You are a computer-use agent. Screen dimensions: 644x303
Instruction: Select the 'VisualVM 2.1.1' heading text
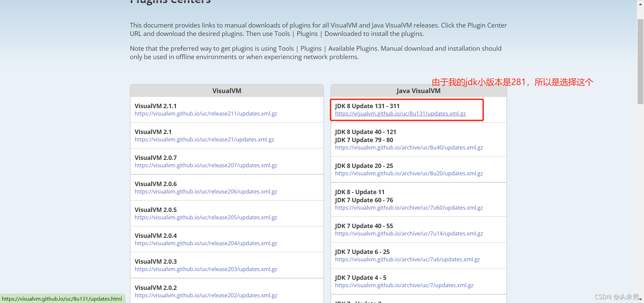point(156,106)
